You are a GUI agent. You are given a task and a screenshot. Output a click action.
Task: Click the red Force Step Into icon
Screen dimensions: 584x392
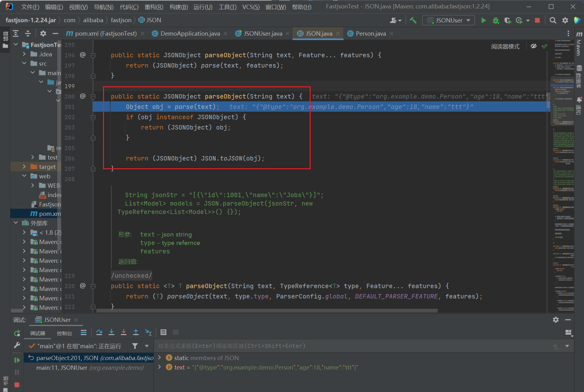point(124,332)
